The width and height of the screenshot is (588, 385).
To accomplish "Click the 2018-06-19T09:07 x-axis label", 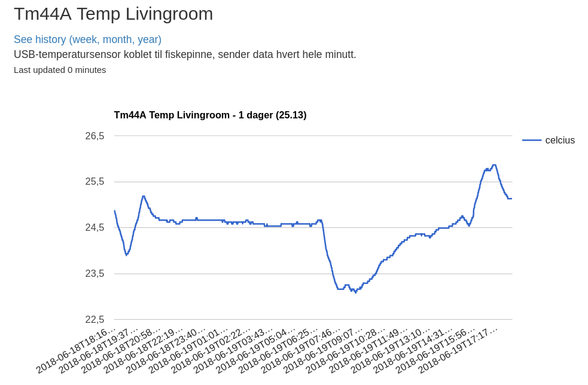I will 324,350.
